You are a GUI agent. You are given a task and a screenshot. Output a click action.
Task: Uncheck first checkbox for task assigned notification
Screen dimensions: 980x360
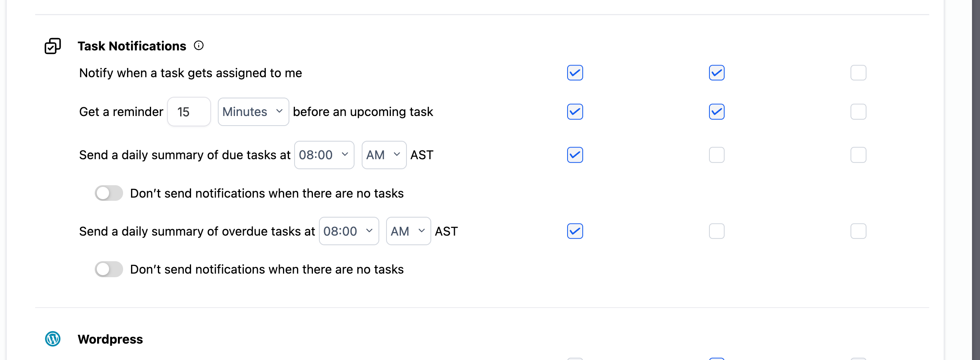[575, 73]
